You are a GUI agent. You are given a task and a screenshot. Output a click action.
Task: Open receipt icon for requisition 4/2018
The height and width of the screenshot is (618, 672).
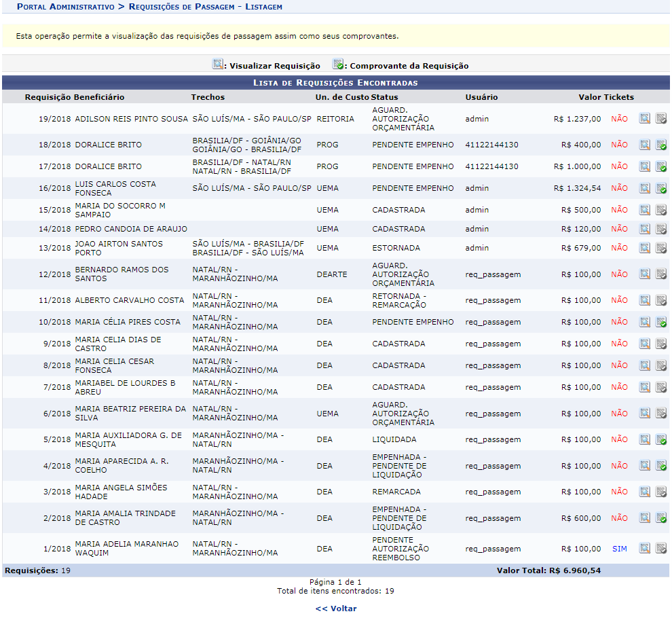pos(660,466)
